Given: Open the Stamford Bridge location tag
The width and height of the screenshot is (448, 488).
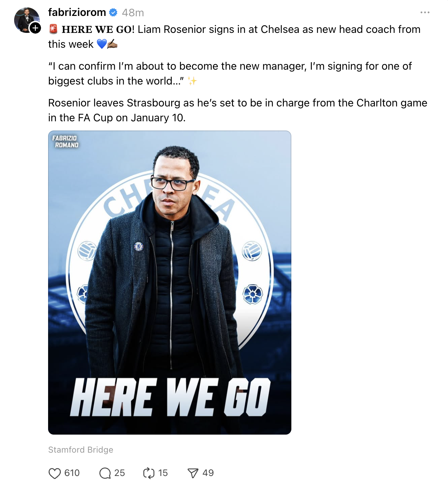Looking at the screenshot, I should [81, 450].
